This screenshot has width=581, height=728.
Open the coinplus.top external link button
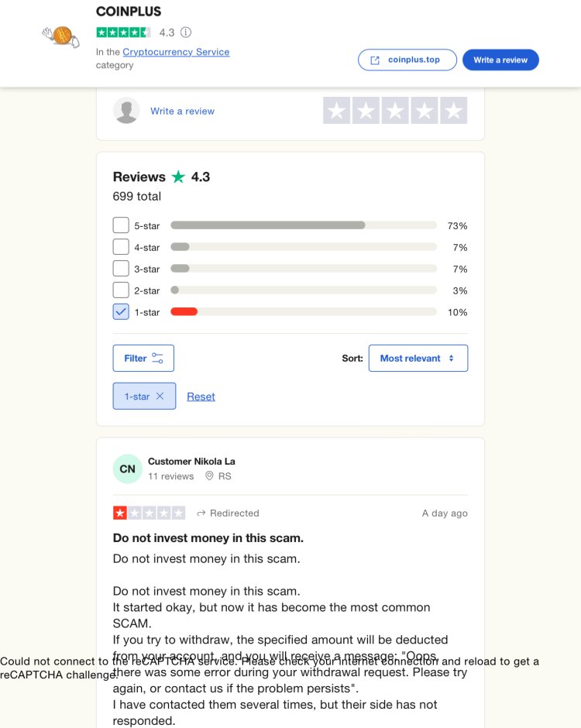point(407,60)
